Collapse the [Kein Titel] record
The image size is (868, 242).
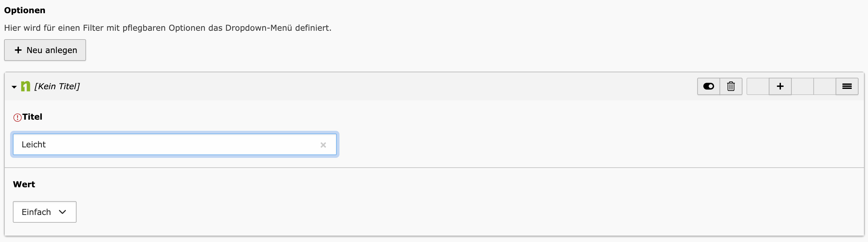click(14, 87)
